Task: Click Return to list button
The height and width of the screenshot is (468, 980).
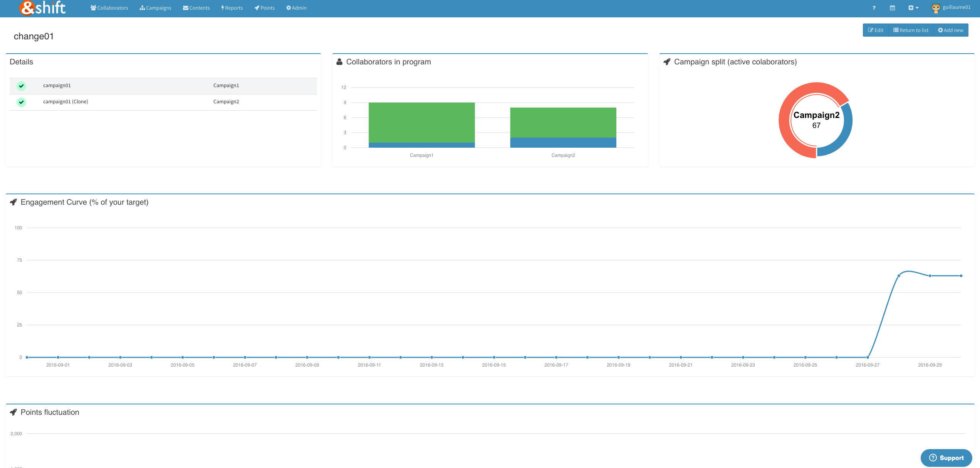Action: (911, 30)
